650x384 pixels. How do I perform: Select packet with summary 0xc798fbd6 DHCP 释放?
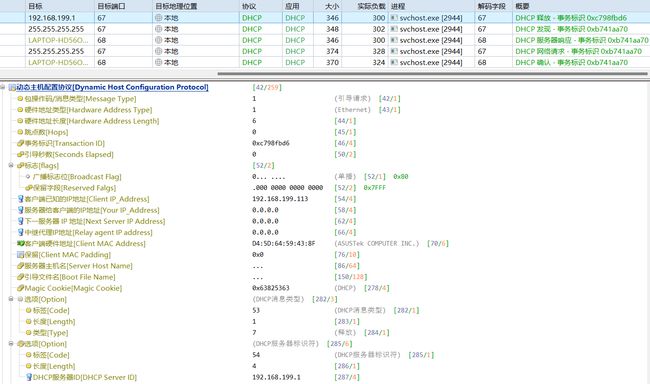(x=571, y=18)
